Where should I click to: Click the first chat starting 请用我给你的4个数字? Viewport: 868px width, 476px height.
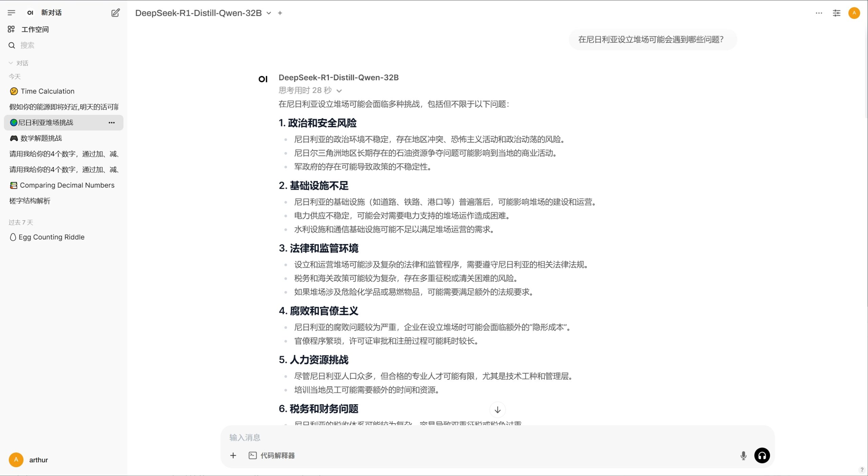point(63,154)
